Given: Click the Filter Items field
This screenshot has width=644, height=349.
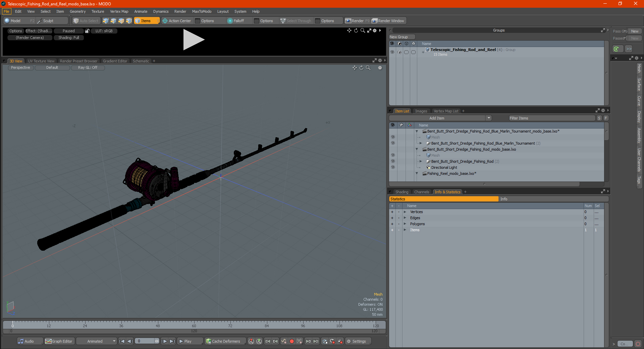Looking at the screenshot, I should click(x=551, y=118).
